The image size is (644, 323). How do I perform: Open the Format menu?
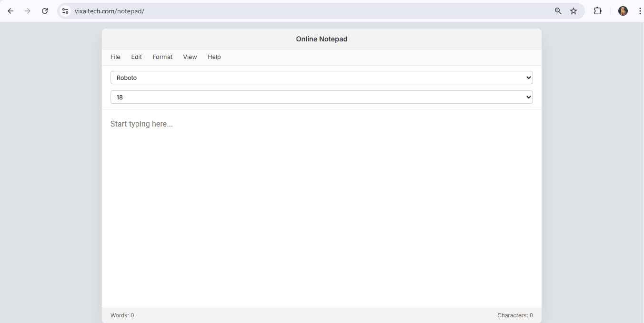(x=162, y=57)
